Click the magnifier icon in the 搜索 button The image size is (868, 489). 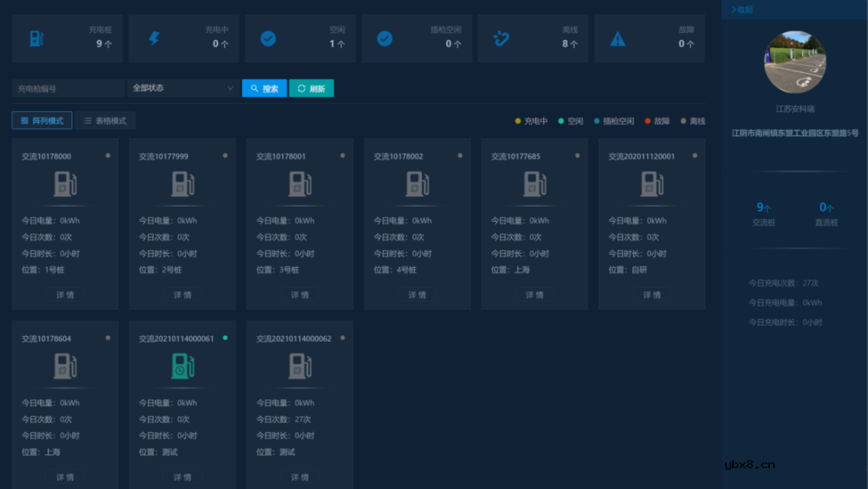[x=253, y=88]
